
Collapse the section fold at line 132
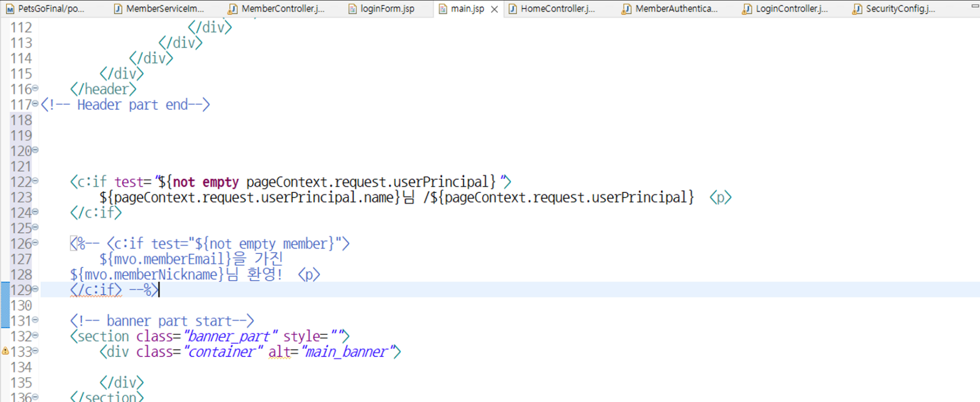(x=35, y=335)
